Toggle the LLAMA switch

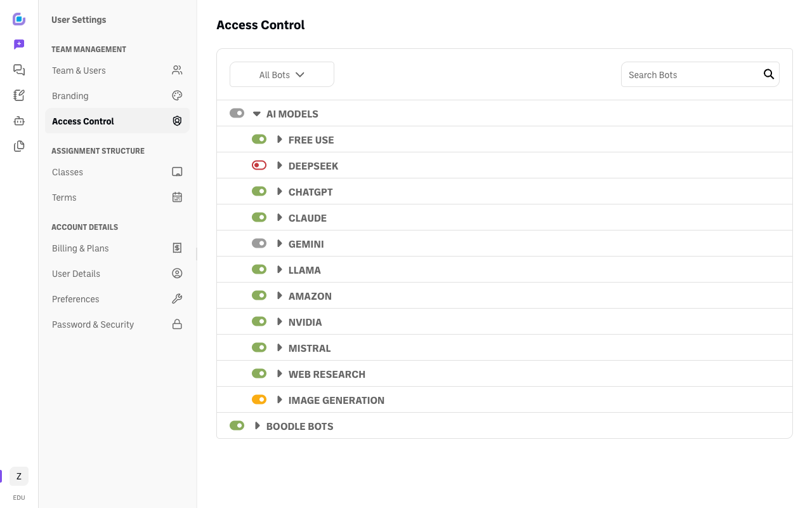(259, 269)
